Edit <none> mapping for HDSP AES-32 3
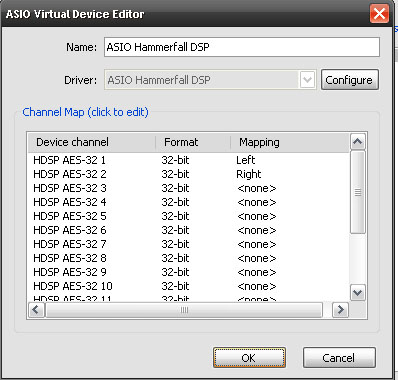Viewport: 398px width, 380px height. 257,189
